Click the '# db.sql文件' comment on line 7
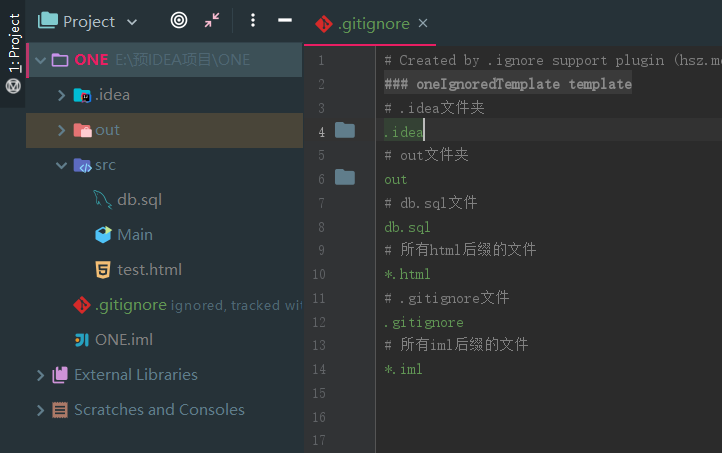 coord(431,203)
